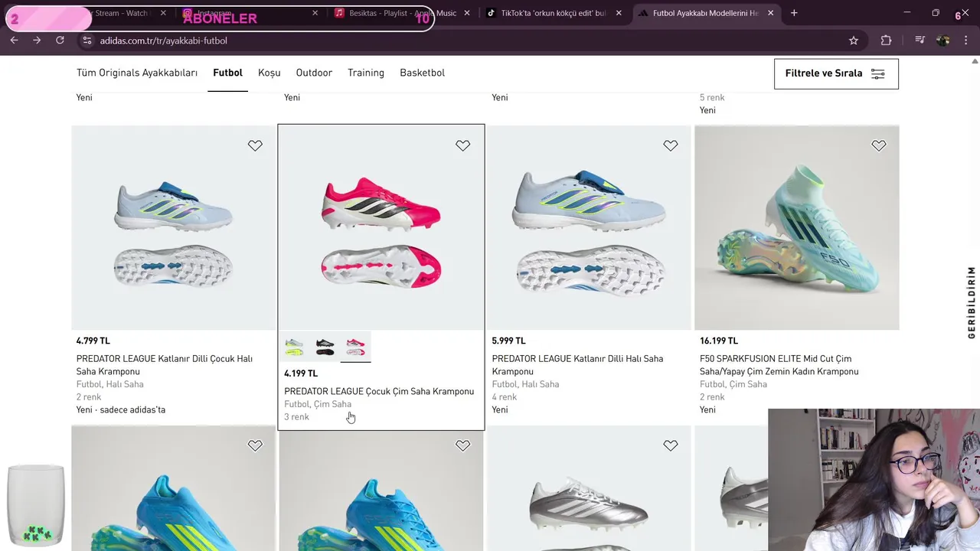Image resolution: width=980 pixels, height=551 pixels.
Task: Go forward in browser history
Action: click(x=37, y=40)
